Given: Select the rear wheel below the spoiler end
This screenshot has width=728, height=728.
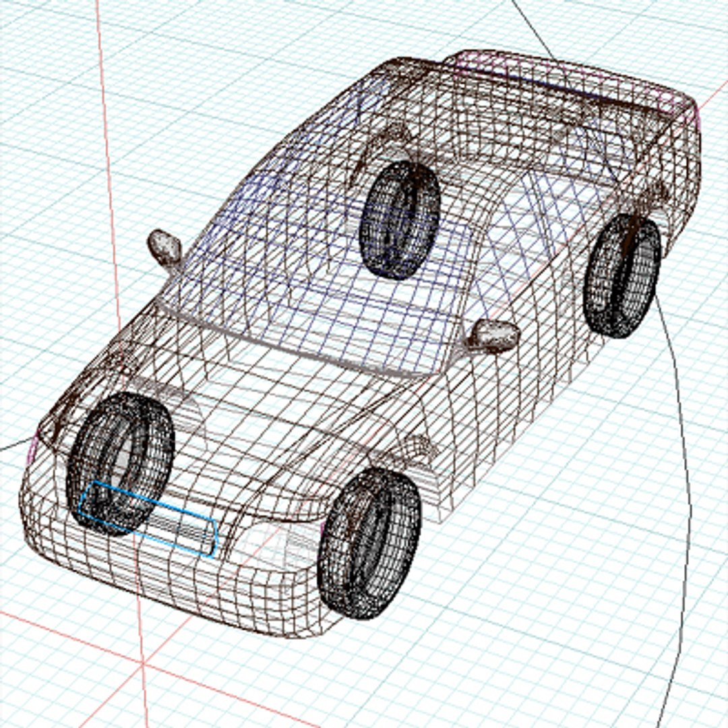Looking at the screenshot, I should [x=622, y=276].
